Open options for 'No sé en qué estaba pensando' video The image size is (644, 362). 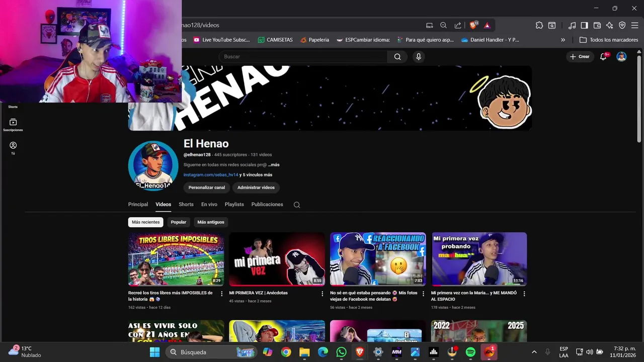tap(423, 294)
